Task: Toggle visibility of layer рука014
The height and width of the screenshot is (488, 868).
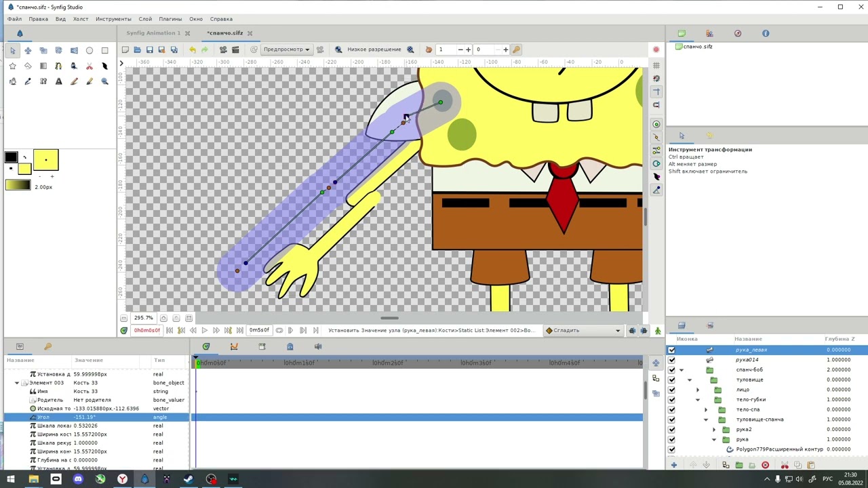Action: 671,360
